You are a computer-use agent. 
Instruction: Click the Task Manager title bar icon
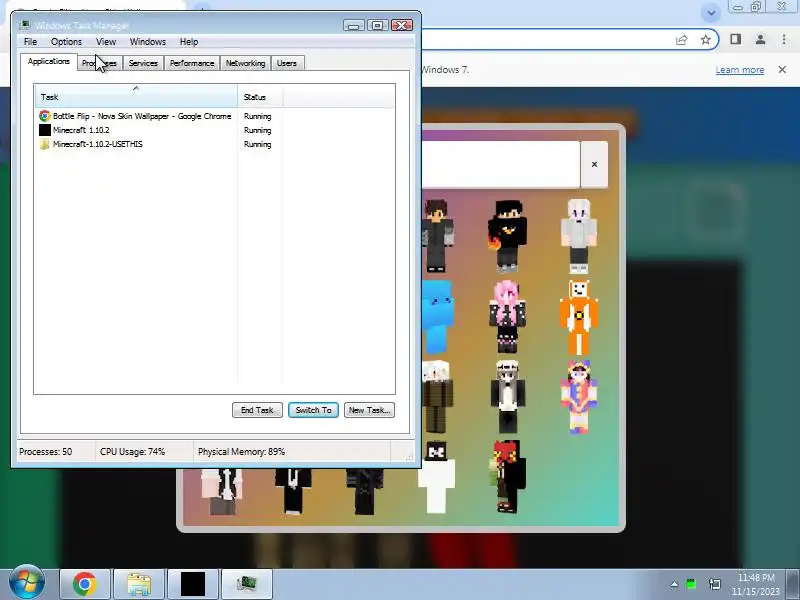[25, 25]
